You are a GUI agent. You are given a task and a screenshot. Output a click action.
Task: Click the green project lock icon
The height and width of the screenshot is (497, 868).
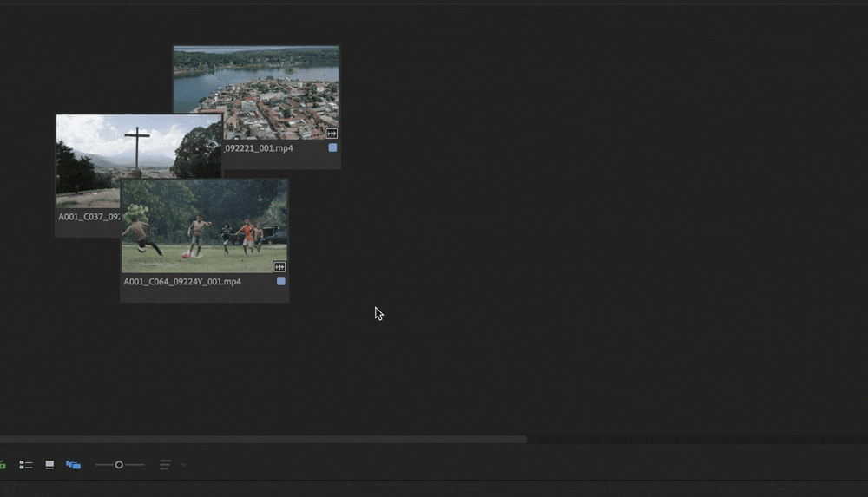tap(3, 465)
